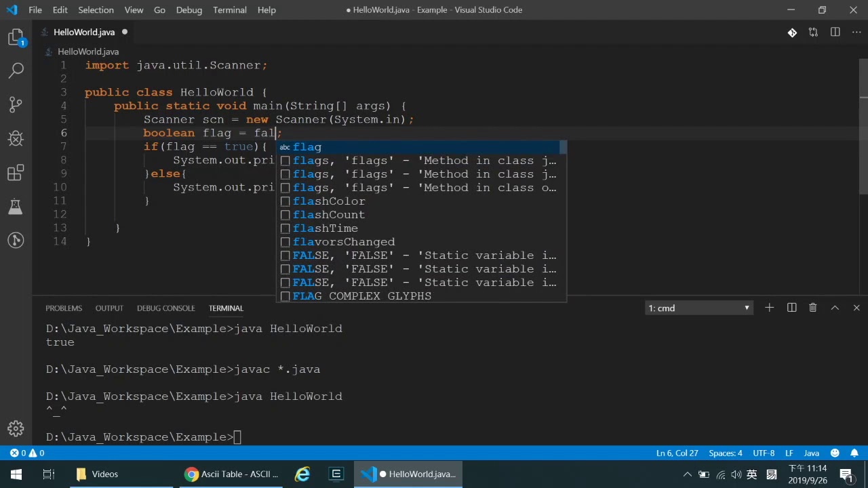Click the terminal command prompt input
The image size is (868, 488).
(x=237, y=437)
